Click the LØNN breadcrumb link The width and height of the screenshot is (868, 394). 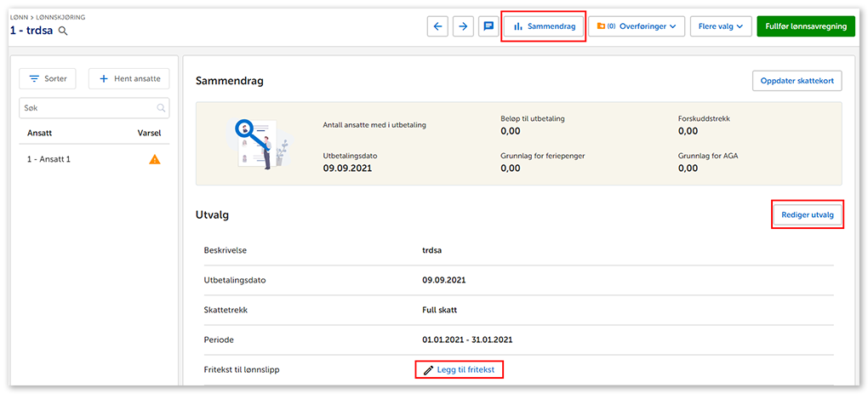19,17
